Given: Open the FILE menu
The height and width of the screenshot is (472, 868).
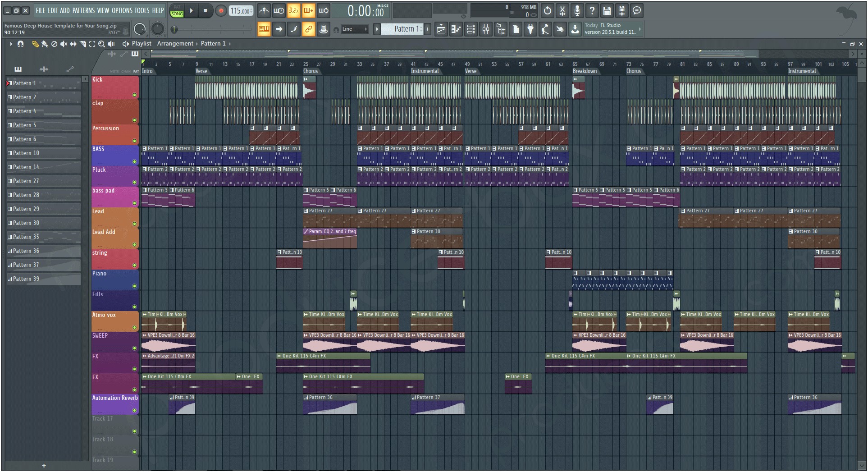Looking at the screenshot, I should click(x=41, y=10).
